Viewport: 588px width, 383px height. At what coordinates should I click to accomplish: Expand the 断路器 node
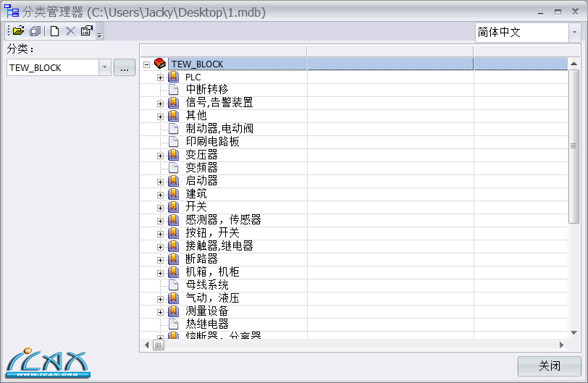[160, 260]
